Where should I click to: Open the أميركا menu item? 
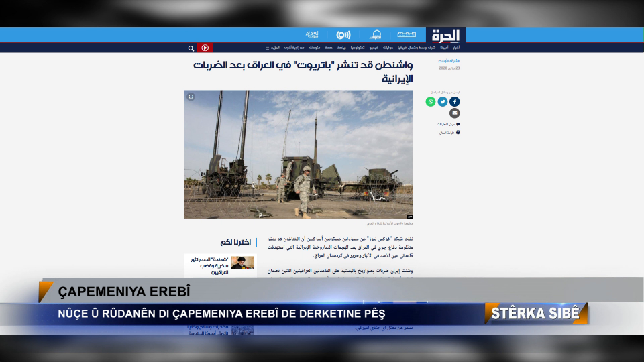444,48
